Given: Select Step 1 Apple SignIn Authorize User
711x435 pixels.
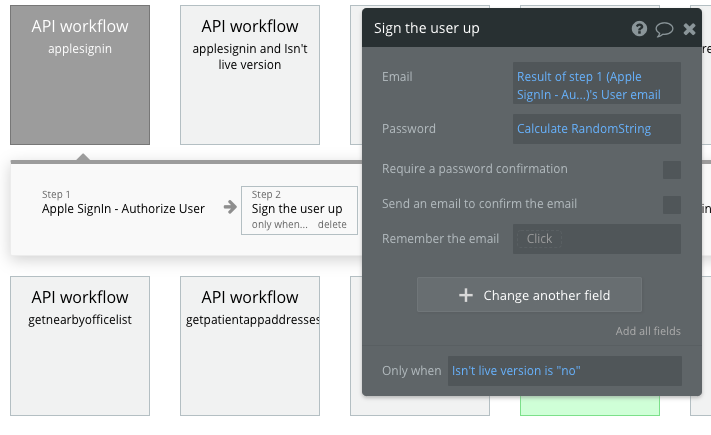Looking at the screenshot, I should click(123, 208).
